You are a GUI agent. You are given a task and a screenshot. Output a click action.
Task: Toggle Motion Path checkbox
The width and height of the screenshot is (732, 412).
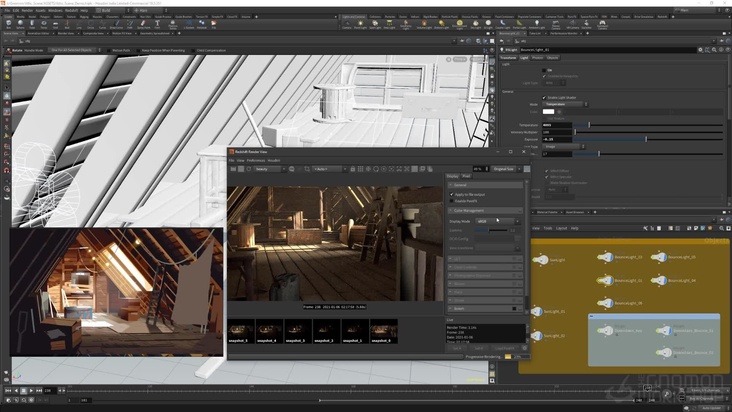[109, 50]
